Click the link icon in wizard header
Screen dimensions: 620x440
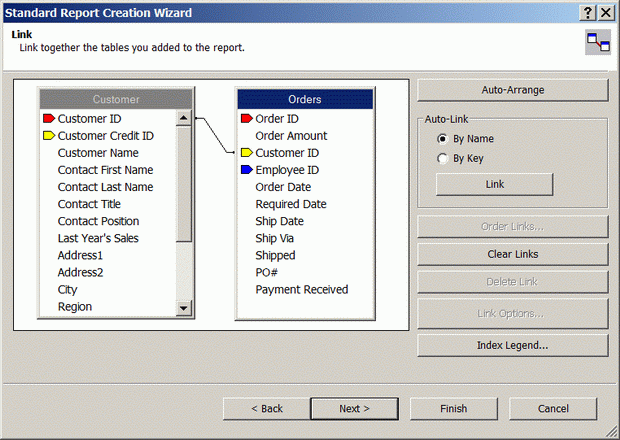coord(597,41)
